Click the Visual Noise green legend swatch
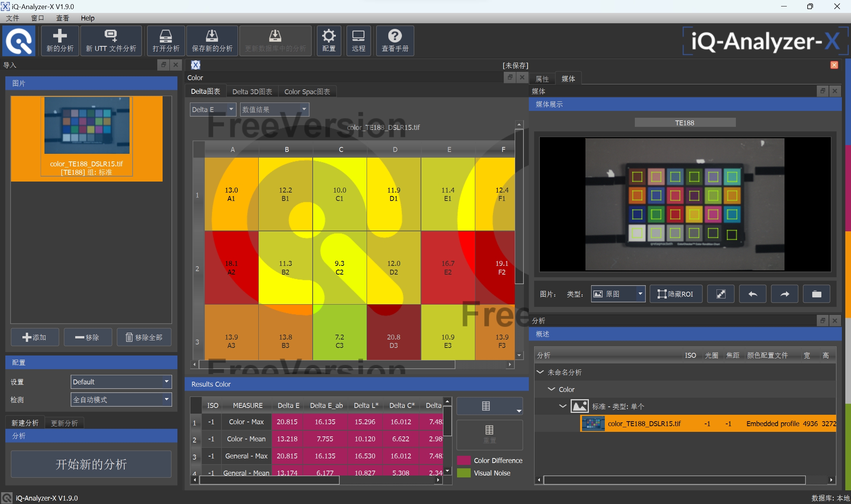The height and width of the screenshot is (504, 851). [464, 473]
